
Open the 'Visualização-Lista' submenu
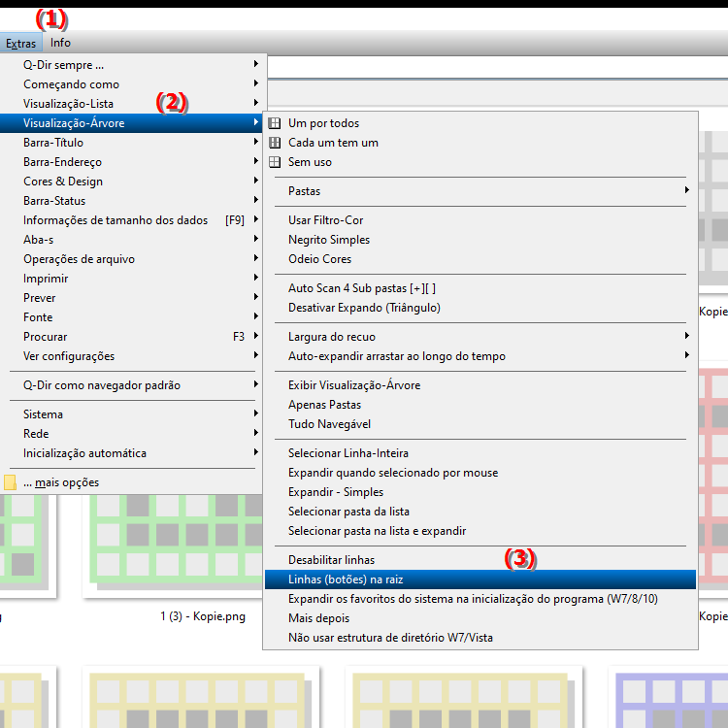click(131, 104)
